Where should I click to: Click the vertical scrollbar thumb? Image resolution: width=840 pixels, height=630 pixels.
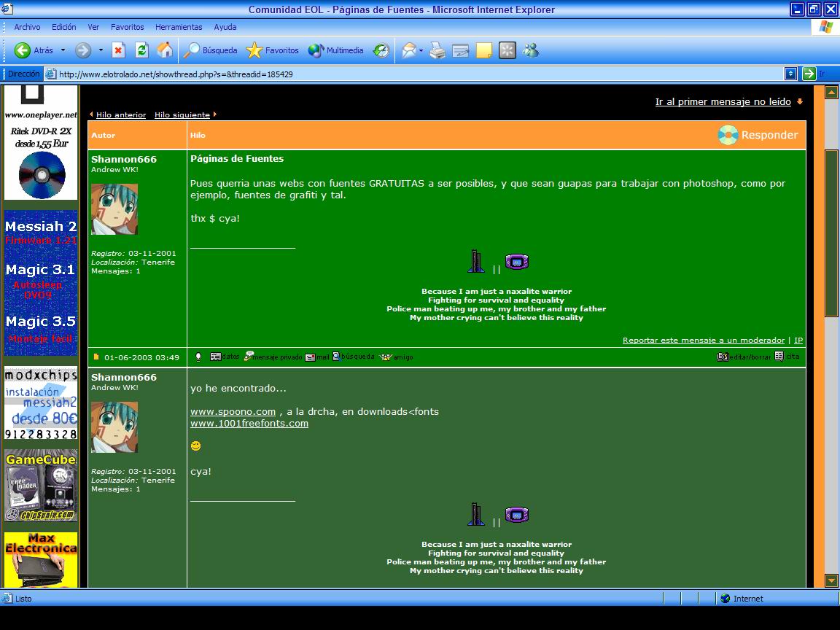(x=831, y=233)
